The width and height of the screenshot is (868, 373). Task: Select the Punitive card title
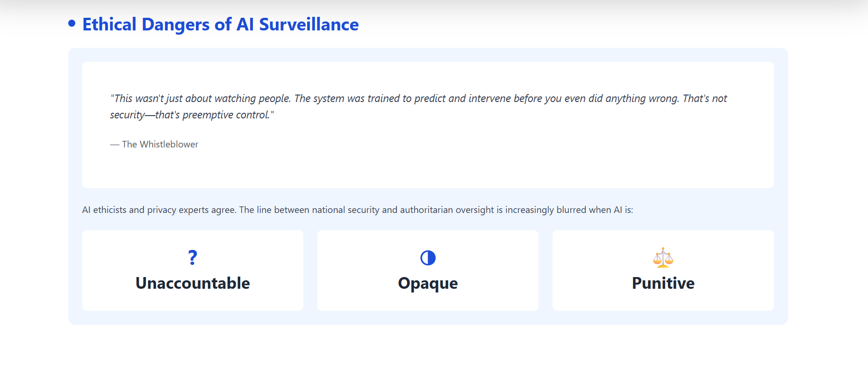coord(663,283)
